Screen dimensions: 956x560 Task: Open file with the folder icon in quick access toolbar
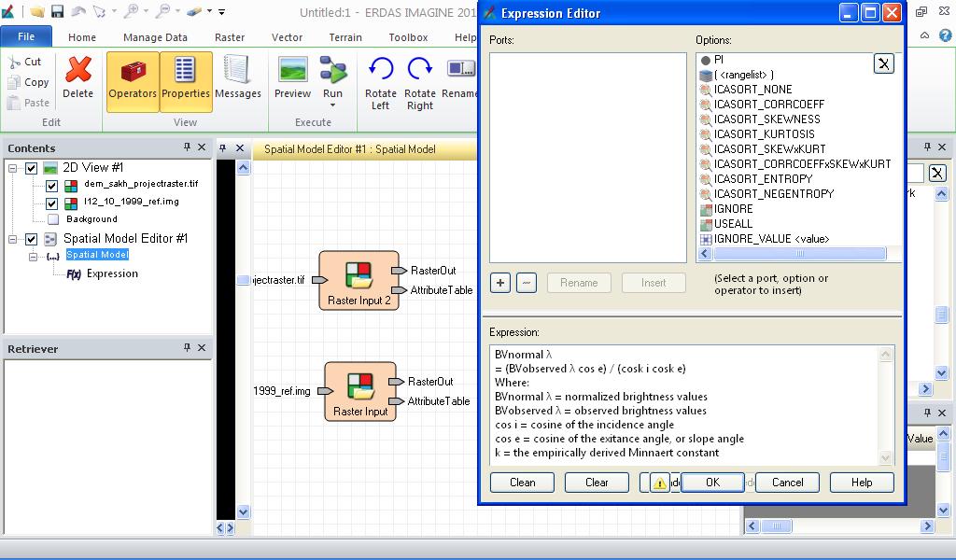tap(37, 11)
